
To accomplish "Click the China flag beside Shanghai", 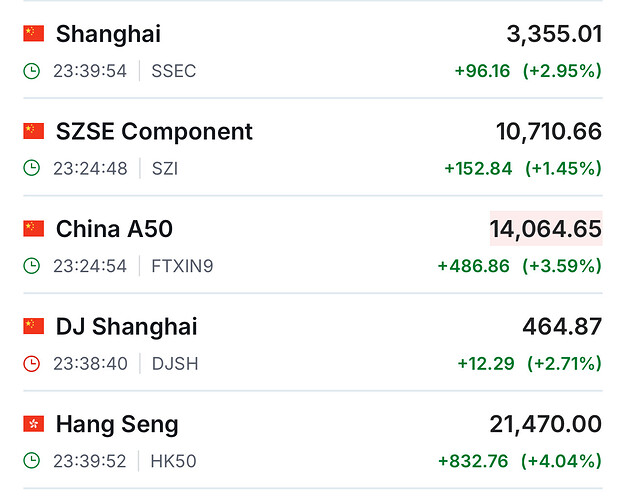I will tap(34, 34).
